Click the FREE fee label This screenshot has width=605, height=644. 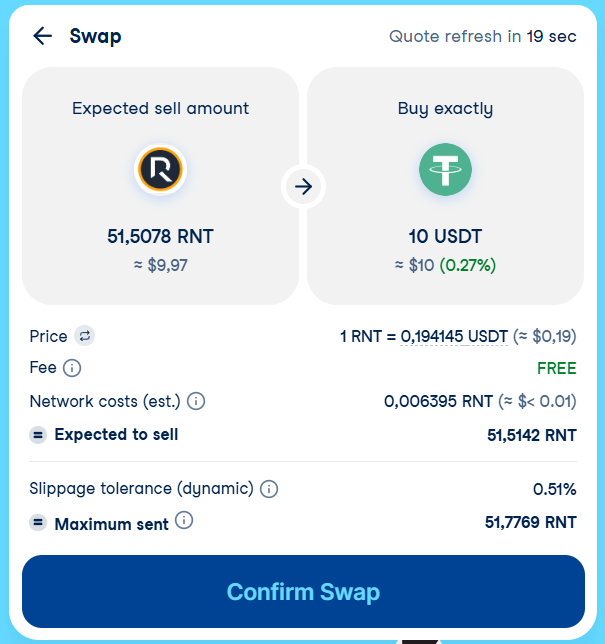(557, 368)
